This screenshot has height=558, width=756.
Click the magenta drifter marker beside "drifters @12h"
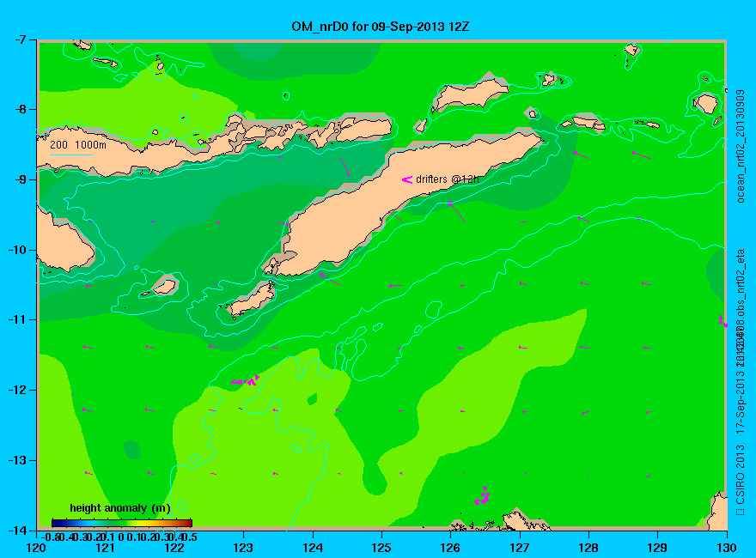click(407, 179)
